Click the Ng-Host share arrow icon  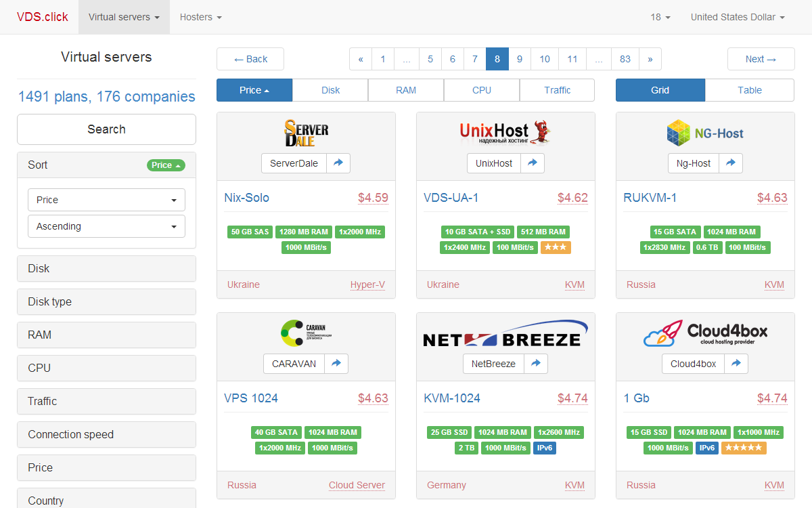(731, 163)
